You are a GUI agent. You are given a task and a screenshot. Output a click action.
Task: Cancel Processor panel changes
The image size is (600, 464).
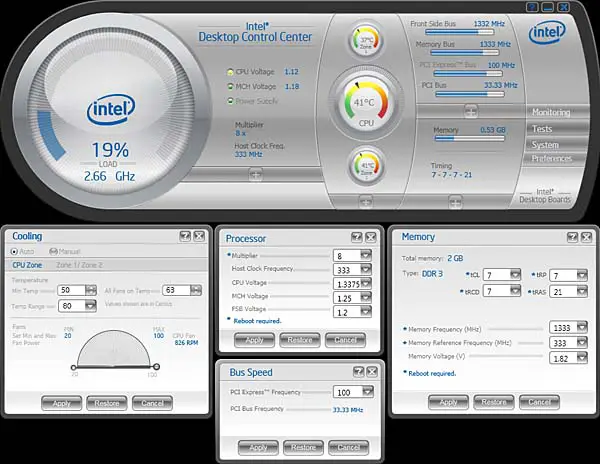click(x=345, y=340)
